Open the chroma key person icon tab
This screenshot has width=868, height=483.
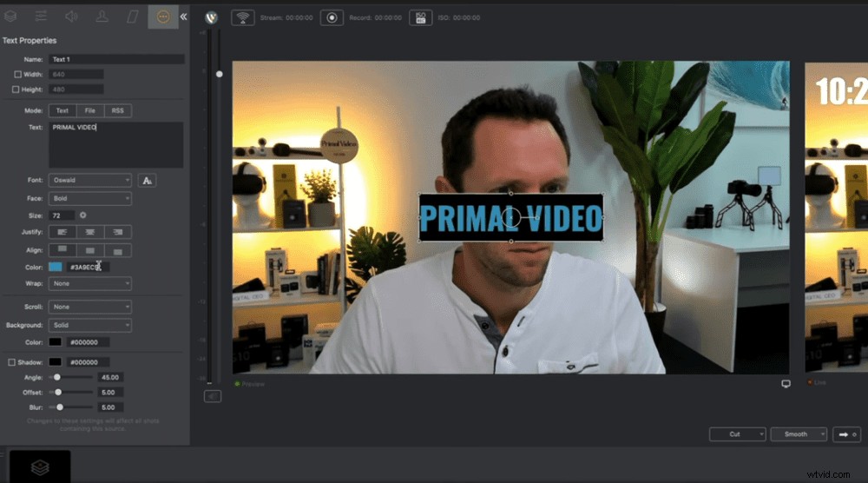[x=102, y=17]
